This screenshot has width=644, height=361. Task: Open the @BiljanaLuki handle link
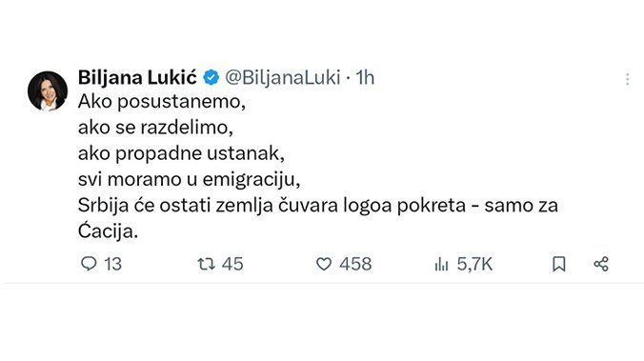(283, 77)
